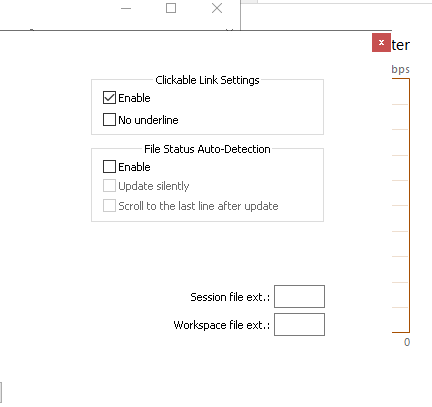Click the bps unit label above graph

[400, 70]
